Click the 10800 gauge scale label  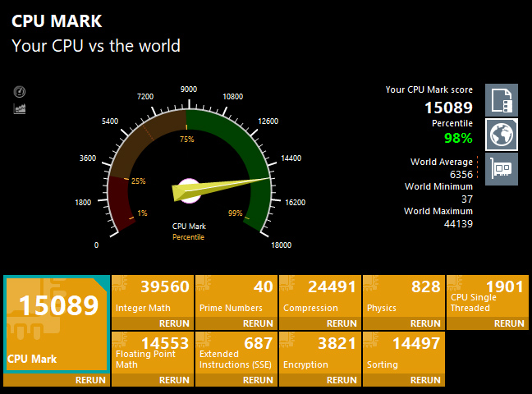[233, 97]
